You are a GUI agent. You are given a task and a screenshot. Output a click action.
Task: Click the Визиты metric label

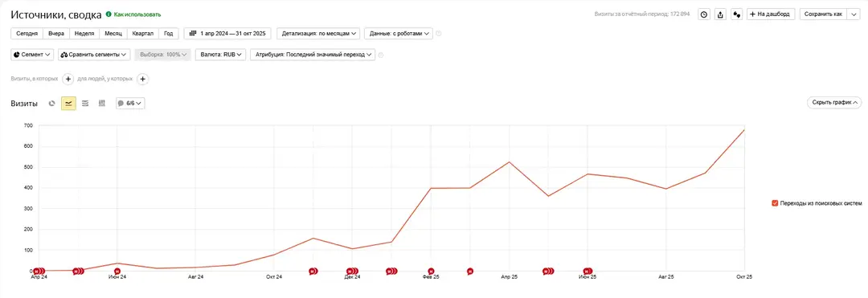[x=24, y=104]
